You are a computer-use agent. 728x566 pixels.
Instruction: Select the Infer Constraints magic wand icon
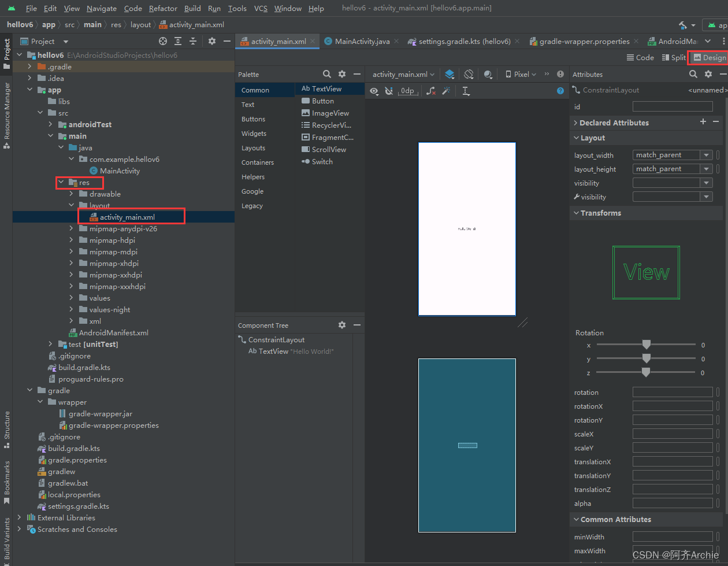446,91
